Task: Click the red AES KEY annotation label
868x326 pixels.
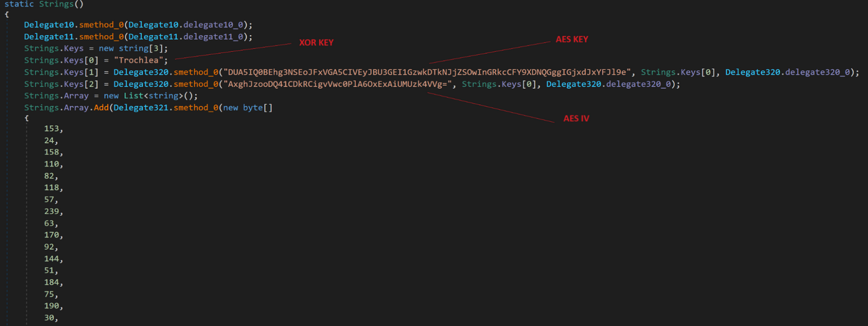Action: point(571,39)
